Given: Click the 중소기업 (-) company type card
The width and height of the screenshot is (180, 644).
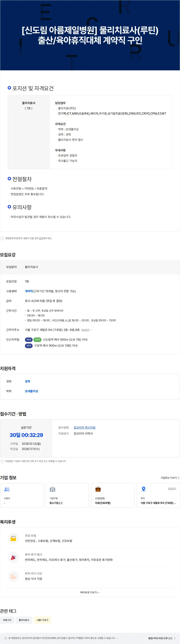Looking at the screenshot, I should pos(67,495).
